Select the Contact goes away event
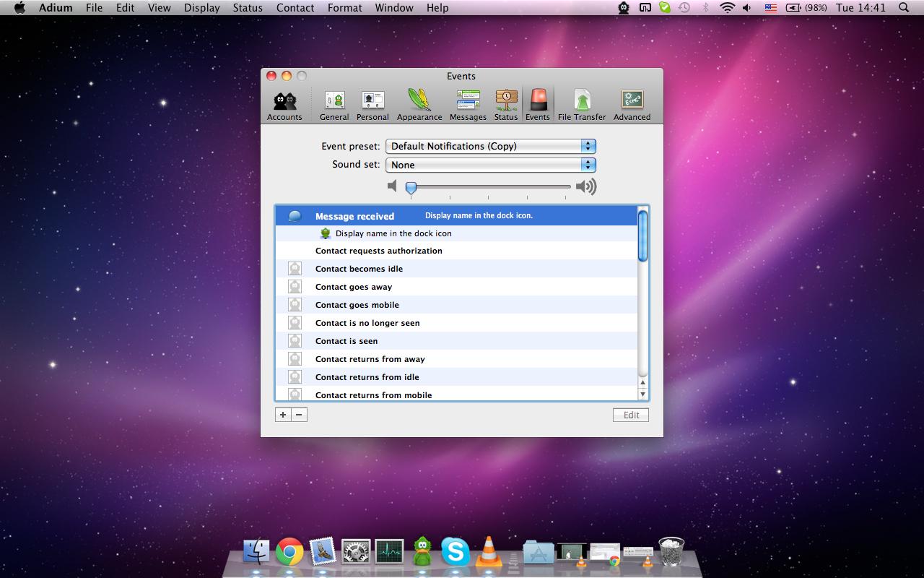Viewport: 924px width, 578px height. [354, 287]
